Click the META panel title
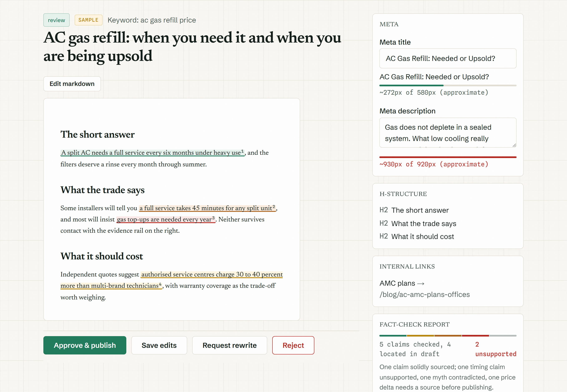The image size is (567, 392). tap(389, 24)
